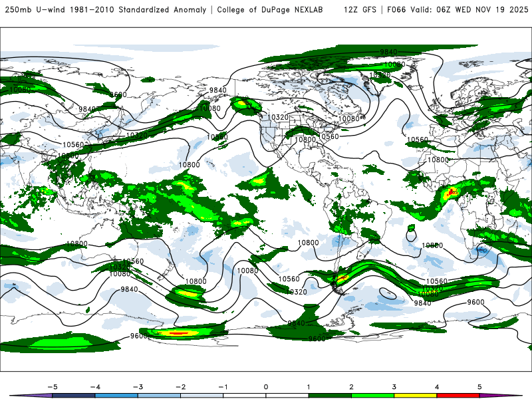532x399 pixels.
Task: Click the '12Z GFS' model run label
Action: 360,10
